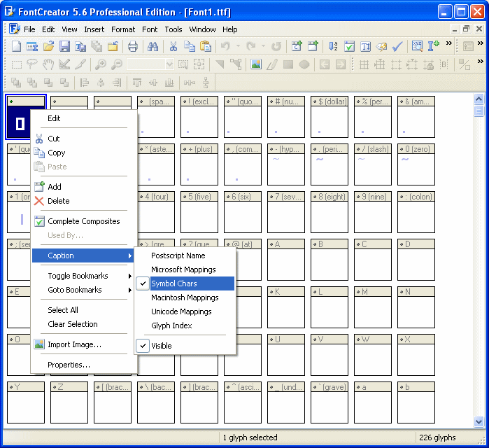Expand the Goto Bookmarks submenu
This screenshot has width=489, height=448.
[83, 290]
